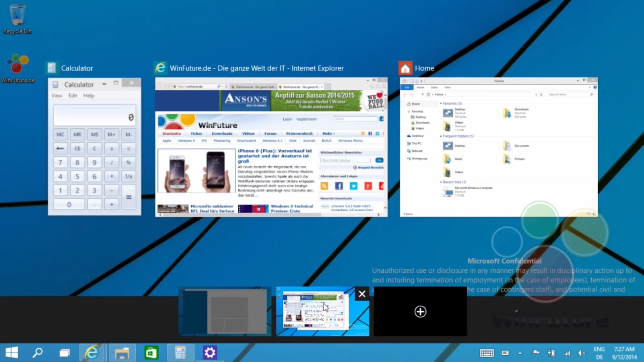This screenshot has width=644, height=362.
Task: Open the Start menu from the taskbar
Action: pos(12,353)
